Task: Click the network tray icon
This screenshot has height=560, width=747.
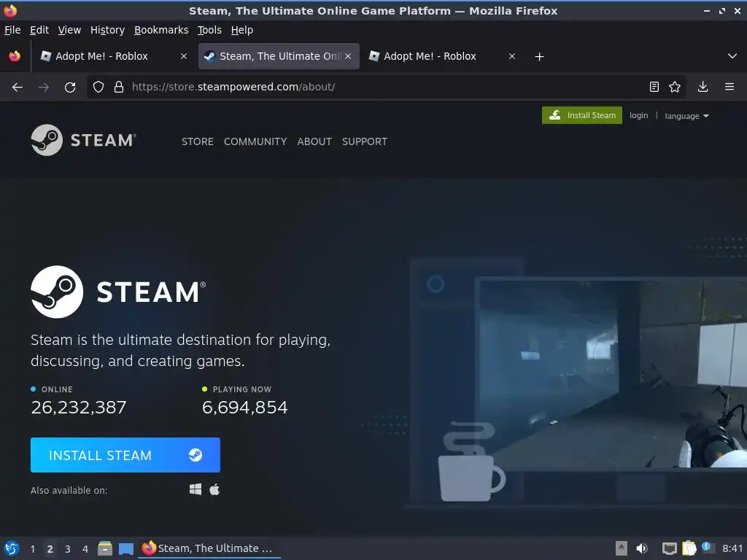Action: coord(670,549)
